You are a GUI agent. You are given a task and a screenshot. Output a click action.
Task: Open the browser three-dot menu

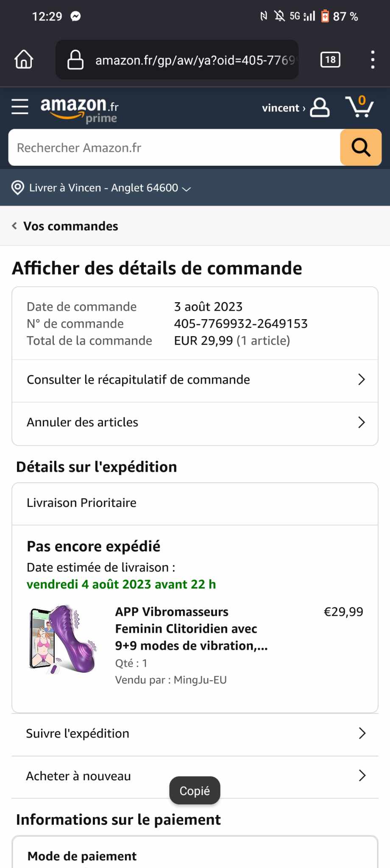coord(373,60)
